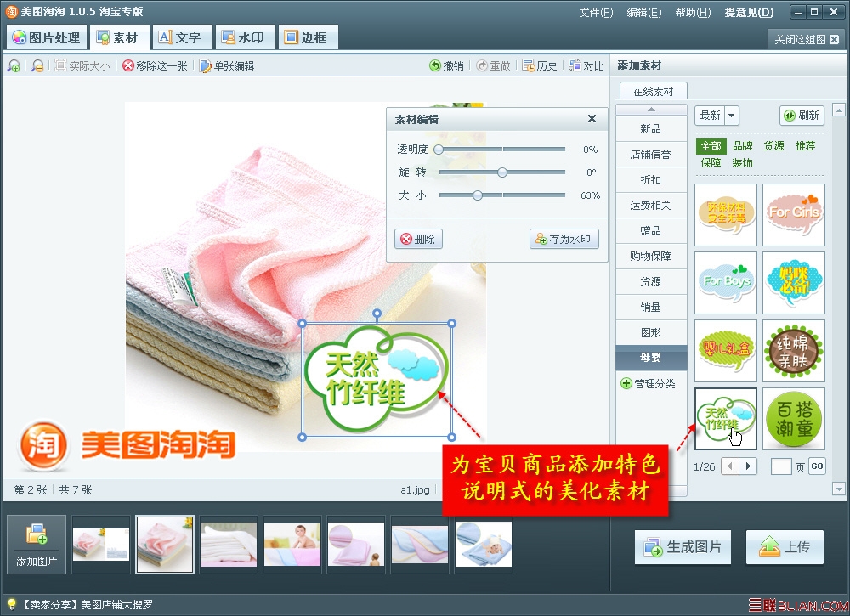The width and height of the screenshot is (850, 616).
Task: Pick the 百搭潮童 green sticker
Action: click(x=794, y=419)
